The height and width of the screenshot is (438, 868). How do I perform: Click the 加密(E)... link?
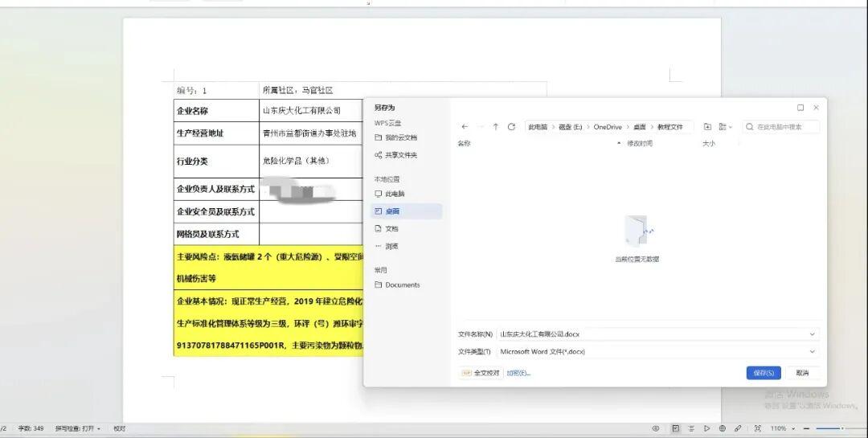(x=518, y=373)
